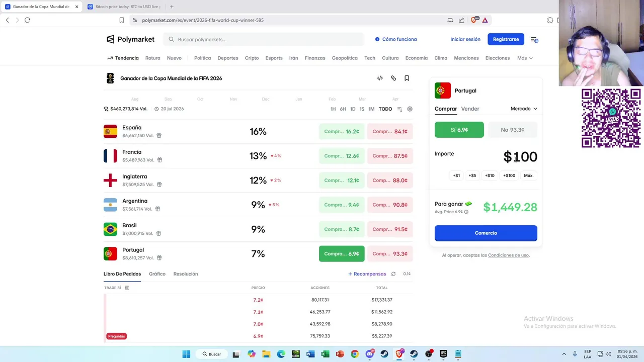Viewport: 644px width, 362px height.
Task: Open Epic Games from the taskbar
Action: [443, 354]
